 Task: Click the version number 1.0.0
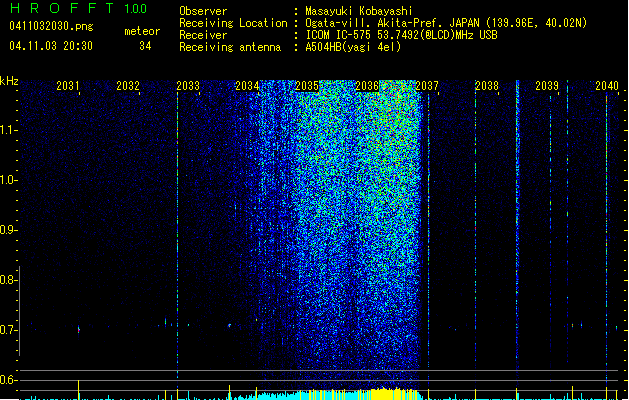(x=136, y=9)
